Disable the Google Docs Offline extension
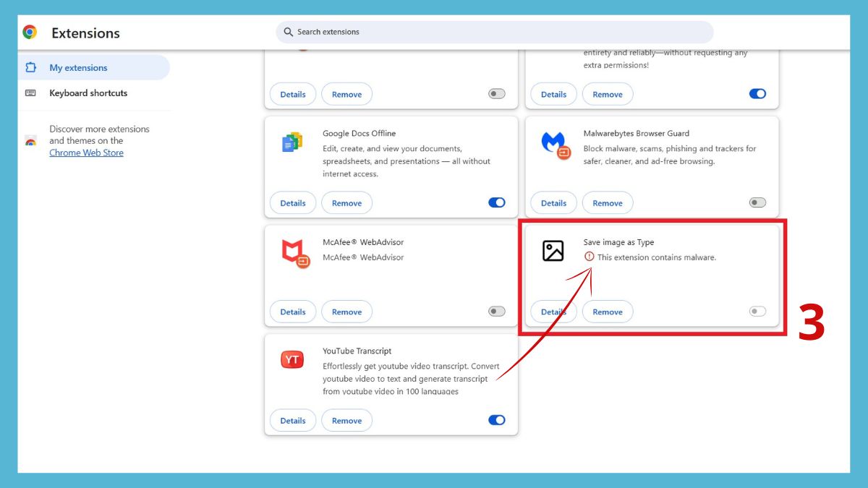 [x=497, y=202]
